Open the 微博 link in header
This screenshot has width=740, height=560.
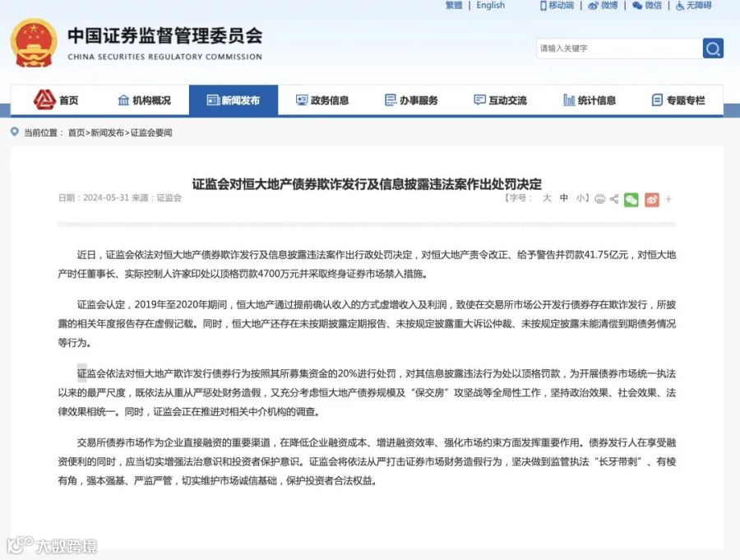(604, 5)
